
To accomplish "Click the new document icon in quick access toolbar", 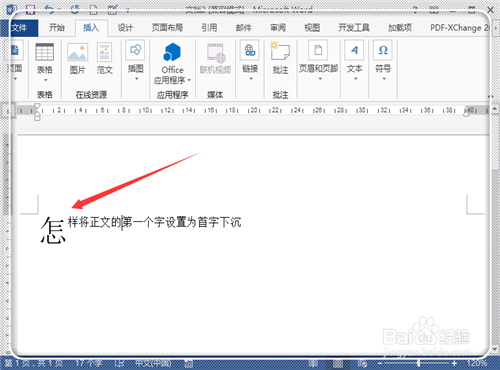I will tap(94, 9).
